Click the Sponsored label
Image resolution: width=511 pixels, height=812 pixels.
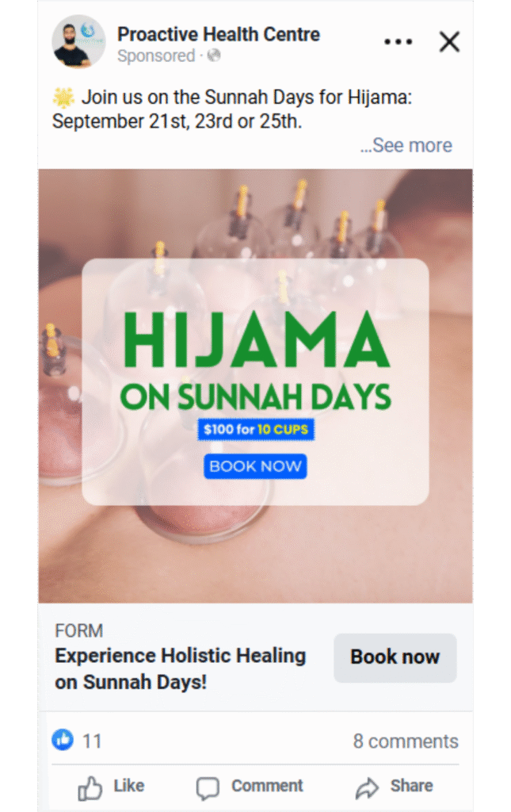pos(156,56)
